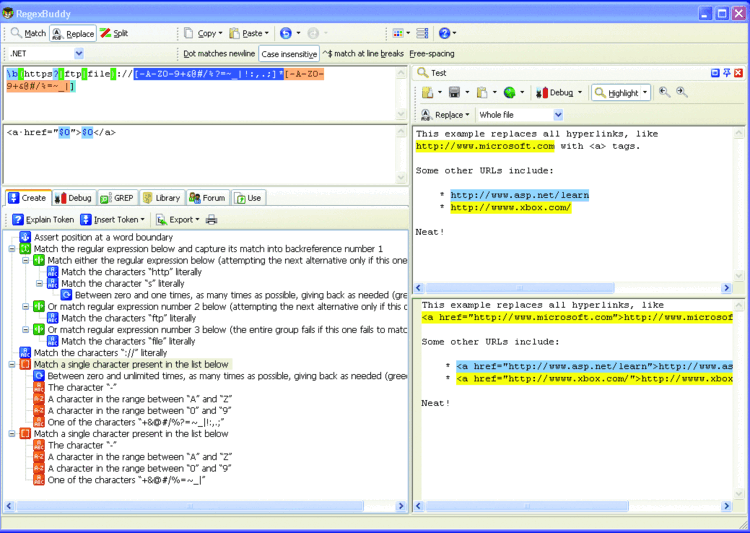This screenshot has width=750, height=533.
Task: Toggle ^$ match at line breaks
Action: [x=363, y=54]
